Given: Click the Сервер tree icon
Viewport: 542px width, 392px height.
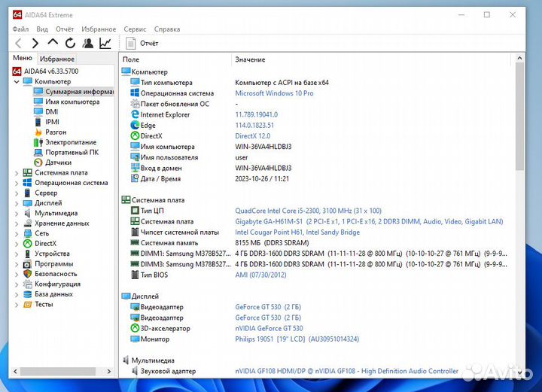Looking at the screenshot, I should click(27, 193).
